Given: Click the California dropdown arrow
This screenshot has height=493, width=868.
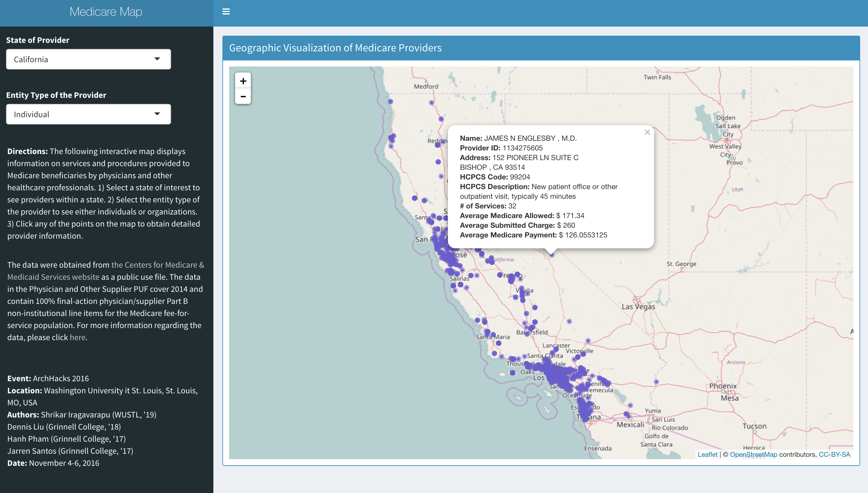Looking at the screenshot, I should click(x=157, y=59).
